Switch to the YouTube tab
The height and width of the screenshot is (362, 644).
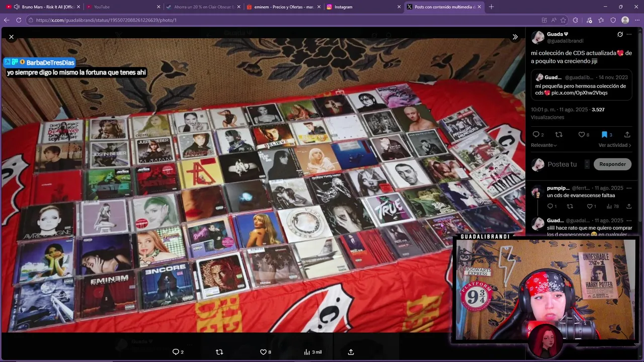pyautogui.click(x=124, y=7)
